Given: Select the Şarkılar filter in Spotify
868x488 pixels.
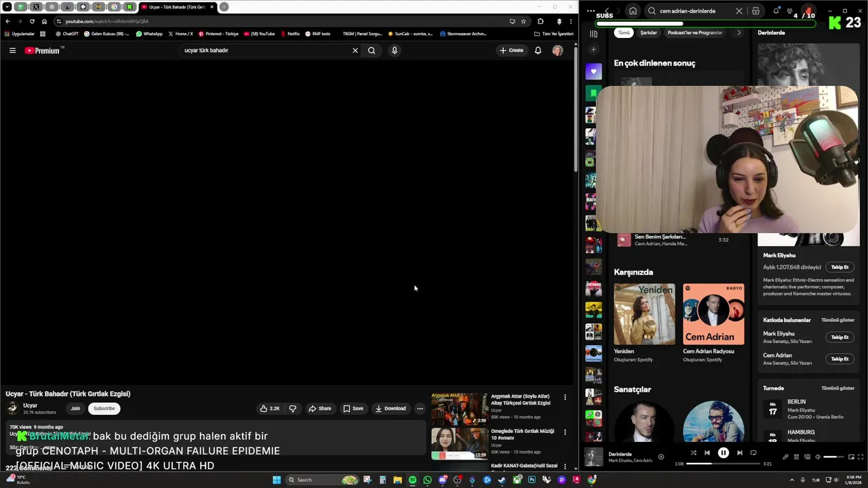Looking at the screenshot, I should tap(648, 33).
